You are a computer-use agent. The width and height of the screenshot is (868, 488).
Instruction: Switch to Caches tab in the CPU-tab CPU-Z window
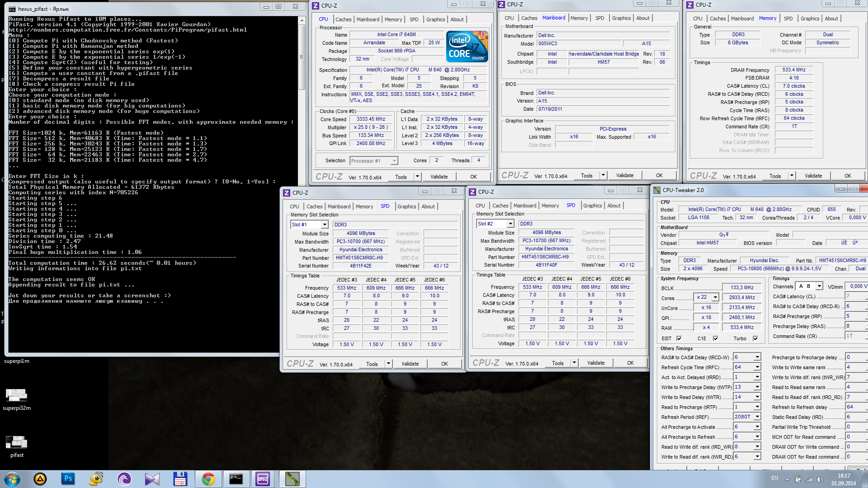point(343,19)
